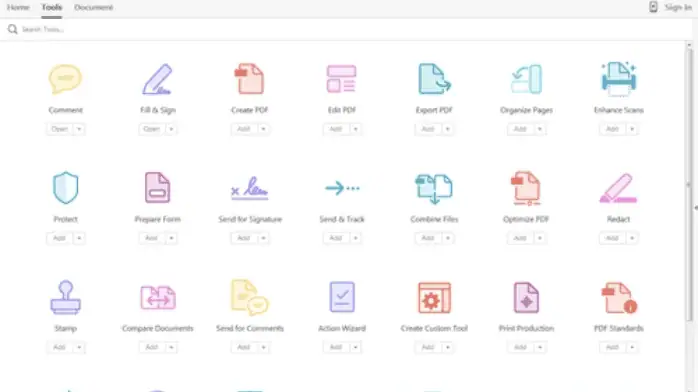This screenshot has width=698, height=392.
Task: Click the search magnifier icon
Action: click(x=12, y=29)
